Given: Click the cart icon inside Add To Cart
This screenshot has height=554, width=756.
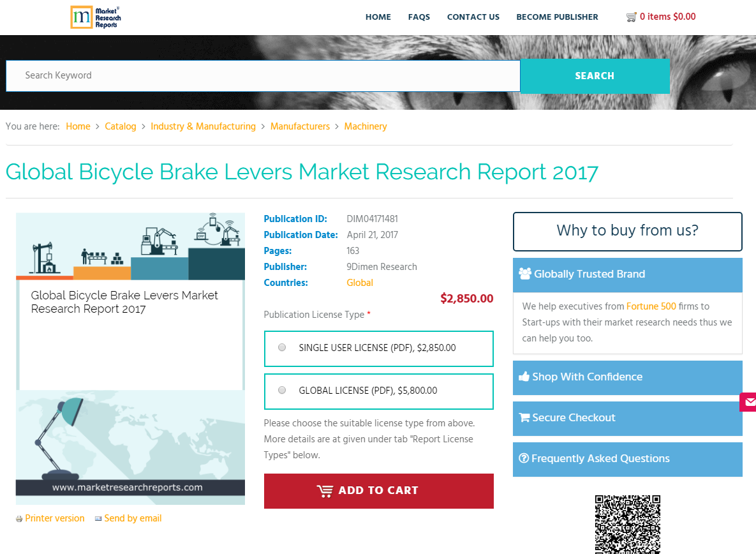Looking at the screenshot, I should (326, 491).
